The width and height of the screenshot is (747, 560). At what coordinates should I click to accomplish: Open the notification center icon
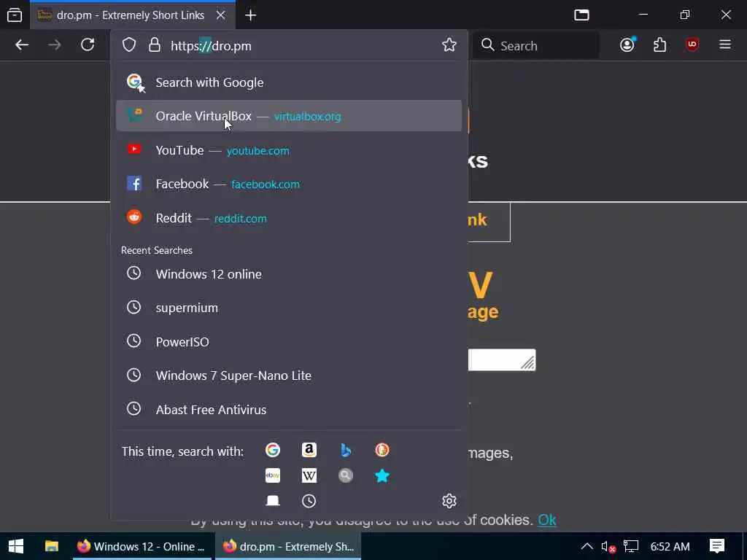(717, 546)
